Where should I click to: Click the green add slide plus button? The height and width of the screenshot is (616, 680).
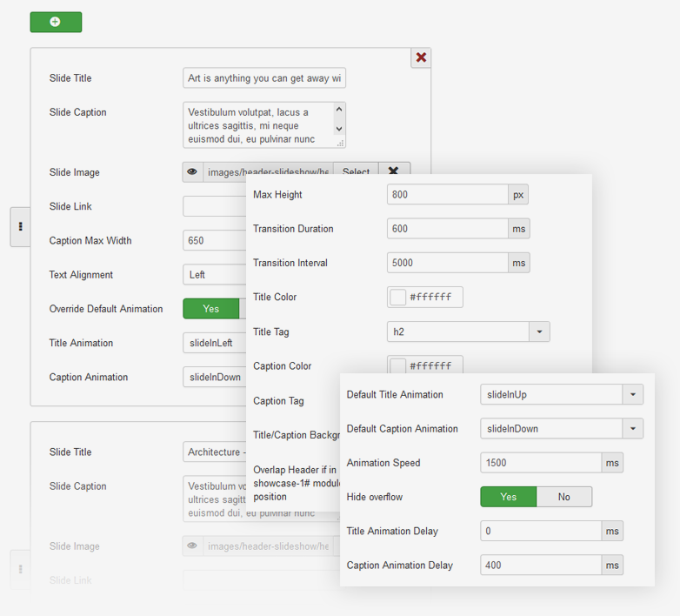pos(56,22)
